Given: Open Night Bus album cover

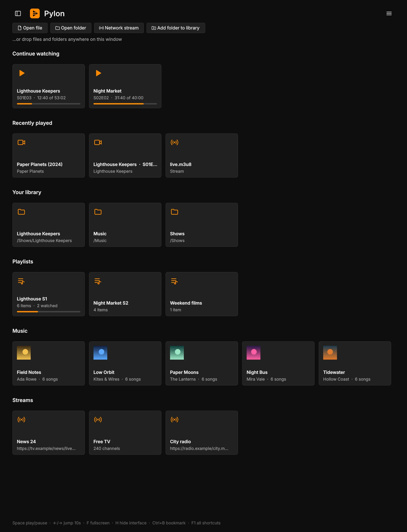Looking at the screenshot, I should point(253,353).
